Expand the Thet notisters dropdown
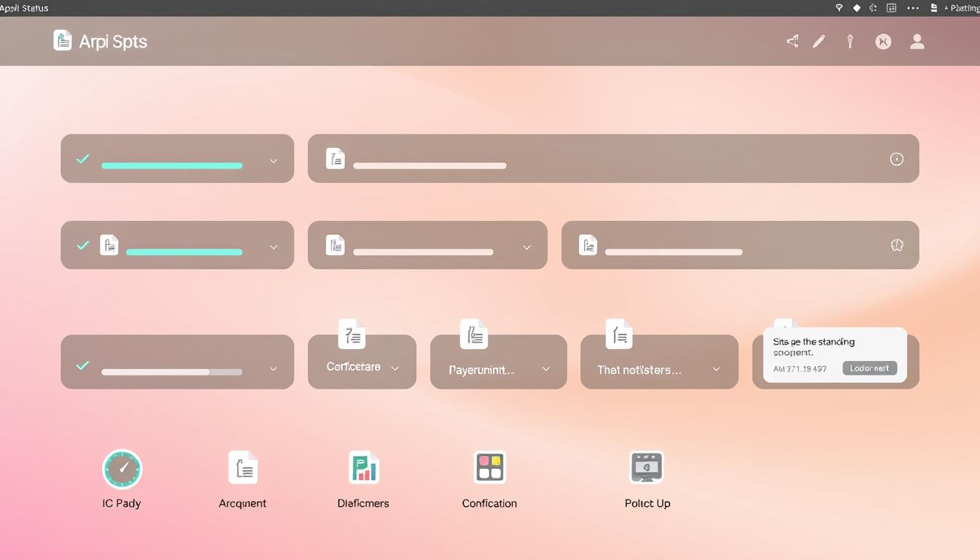 tap(716, 369)
